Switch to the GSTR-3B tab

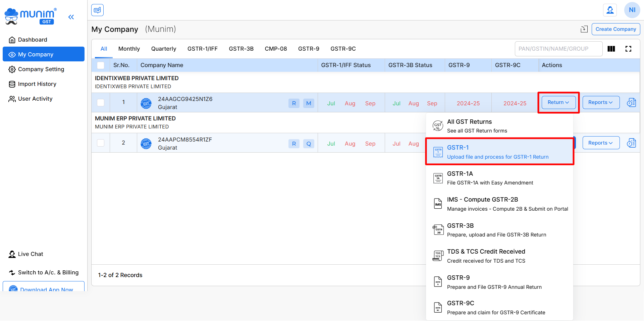click(x=241, y=49)
